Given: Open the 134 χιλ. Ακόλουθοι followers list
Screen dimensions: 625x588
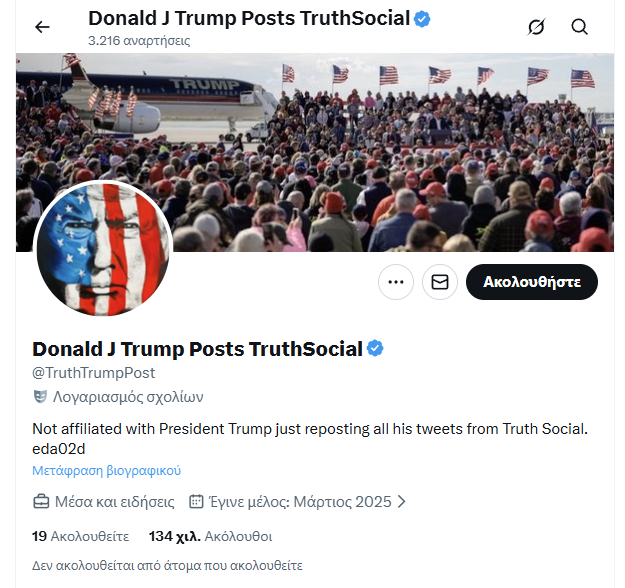Looking at the screenshot, I should click(x=210, y=535).
